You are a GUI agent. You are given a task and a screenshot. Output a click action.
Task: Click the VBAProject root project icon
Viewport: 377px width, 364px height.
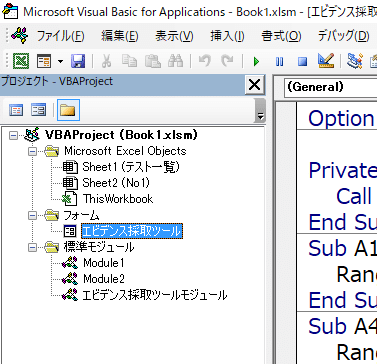click(x=33, y=135)
